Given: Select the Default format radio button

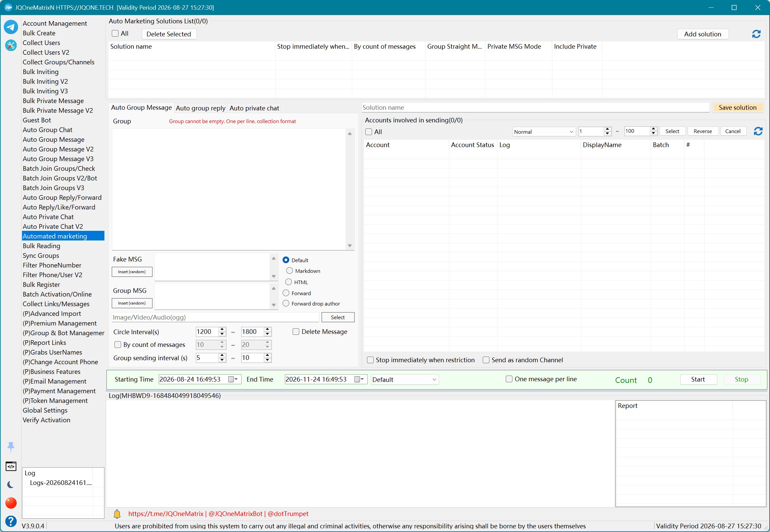Looking at the screenshot, I should click(286, 260).
